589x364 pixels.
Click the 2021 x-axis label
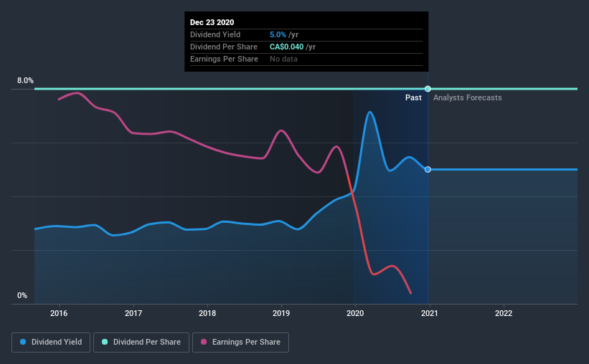429,313
